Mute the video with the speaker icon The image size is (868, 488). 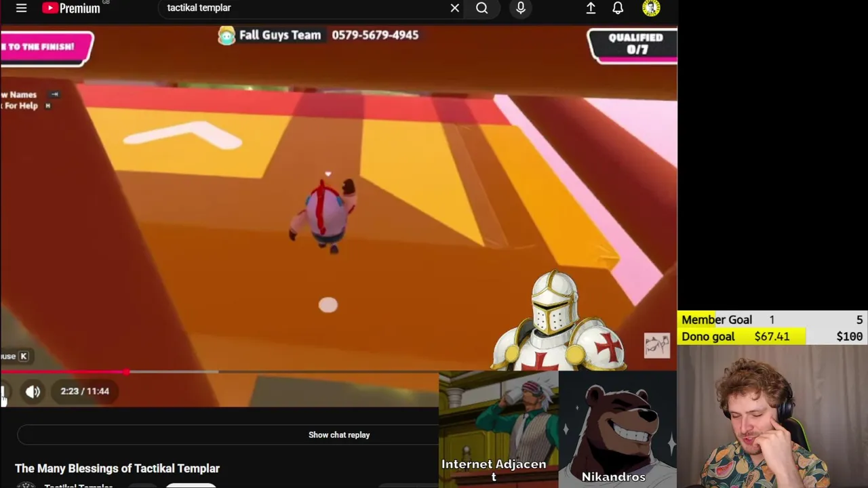33,391
